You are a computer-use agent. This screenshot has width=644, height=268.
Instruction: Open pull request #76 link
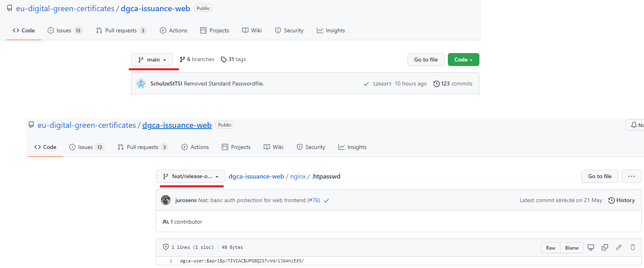pyautogui.click(x=314, y=200)
